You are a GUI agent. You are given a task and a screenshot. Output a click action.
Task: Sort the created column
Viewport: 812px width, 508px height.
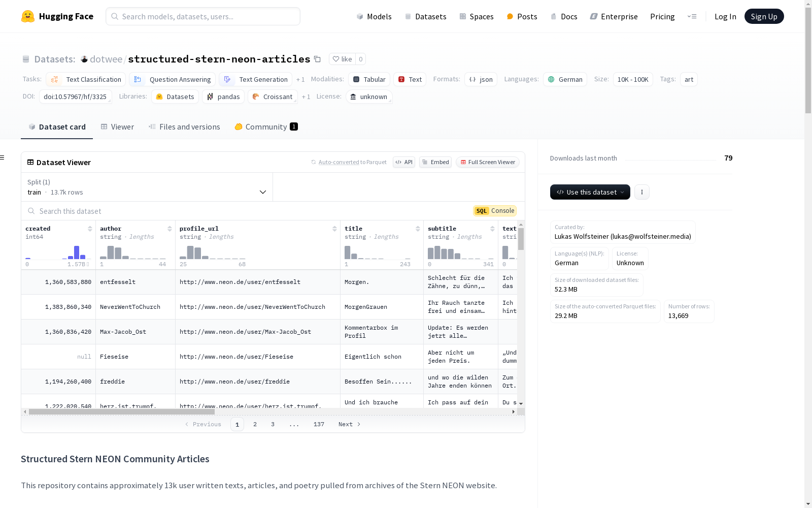tap(90, 229)
